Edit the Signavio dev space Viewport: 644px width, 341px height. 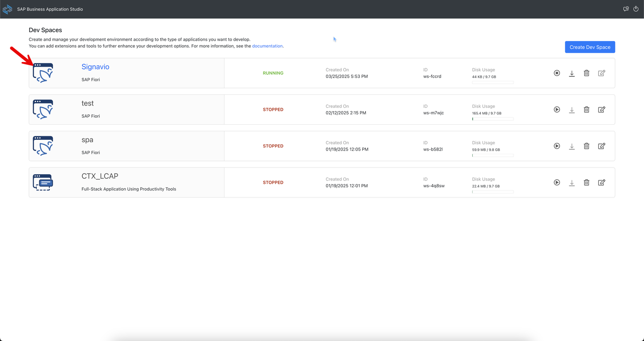(602, 73)
